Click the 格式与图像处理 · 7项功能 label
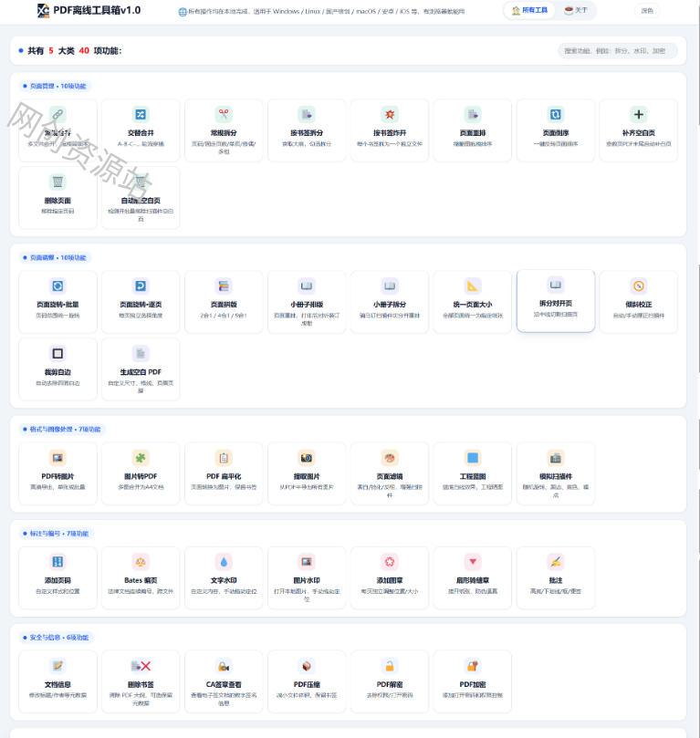The image size is (700, 738). point(62,430)
